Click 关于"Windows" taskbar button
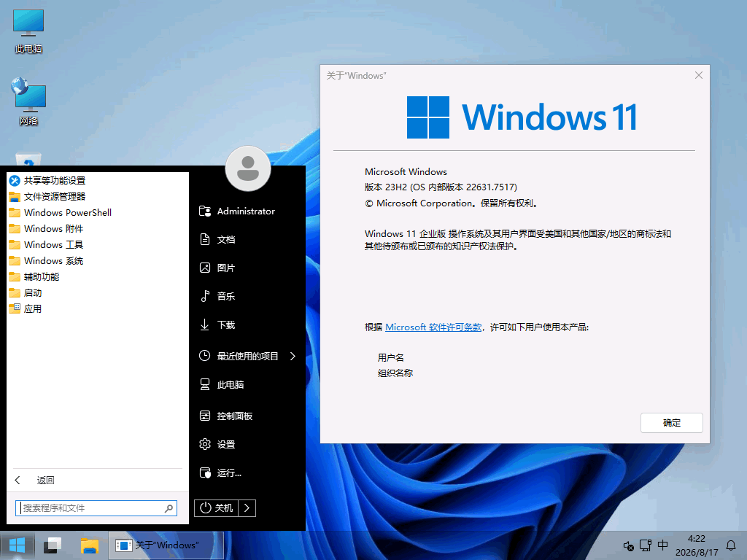Image resolution: width=747 pixels, height=560 pixels. (x=166, y=545)
